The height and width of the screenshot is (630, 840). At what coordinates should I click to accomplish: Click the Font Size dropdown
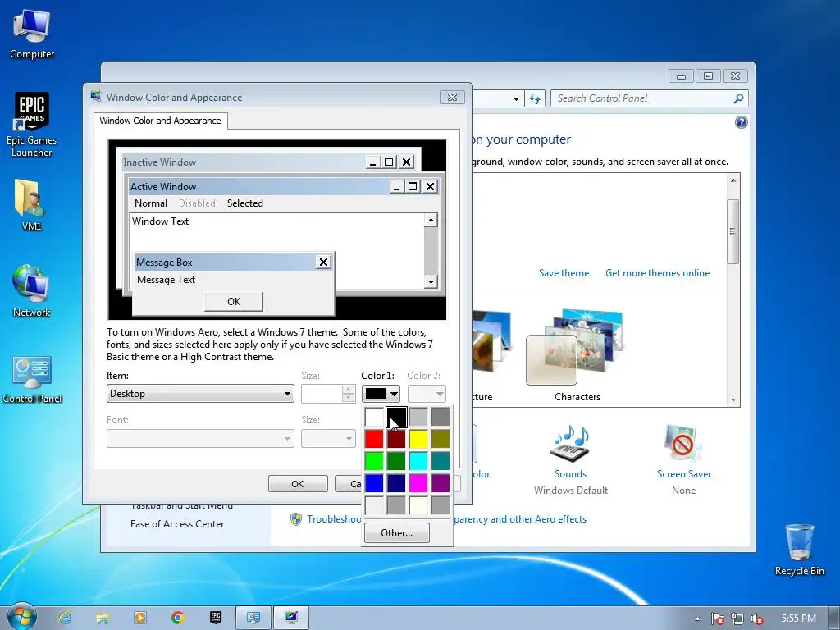tap(328, 439)
